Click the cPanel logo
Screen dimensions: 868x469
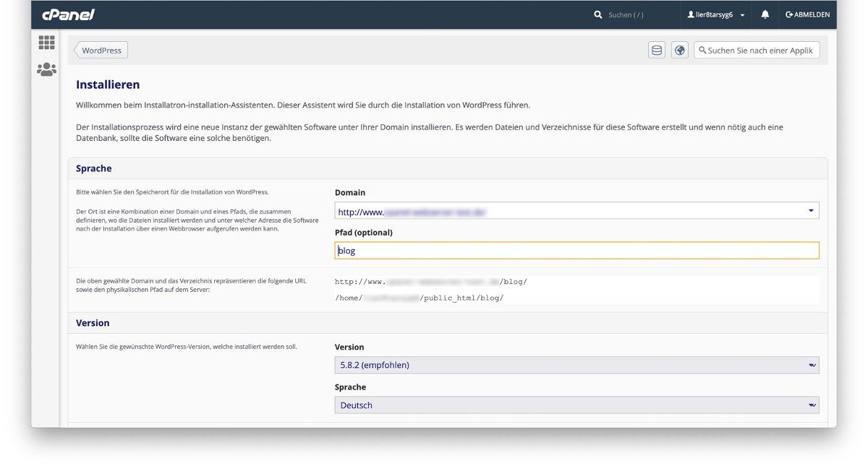point(68,14)
